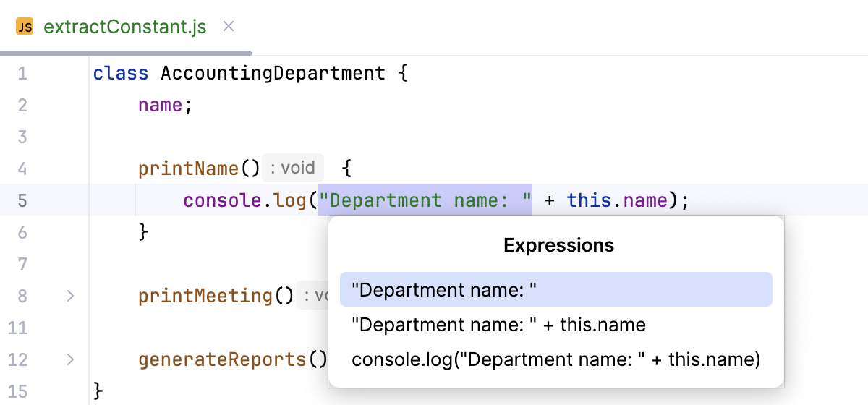Viewport: 868px width, 405px height.
Task: Click the printMeeting method name
Action: [x=205, y=296]
